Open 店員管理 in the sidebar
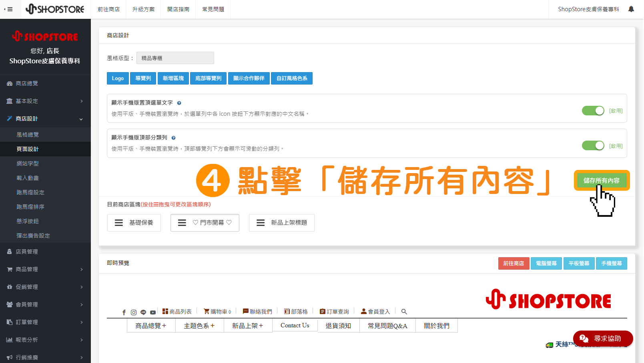 coord(45,252)
